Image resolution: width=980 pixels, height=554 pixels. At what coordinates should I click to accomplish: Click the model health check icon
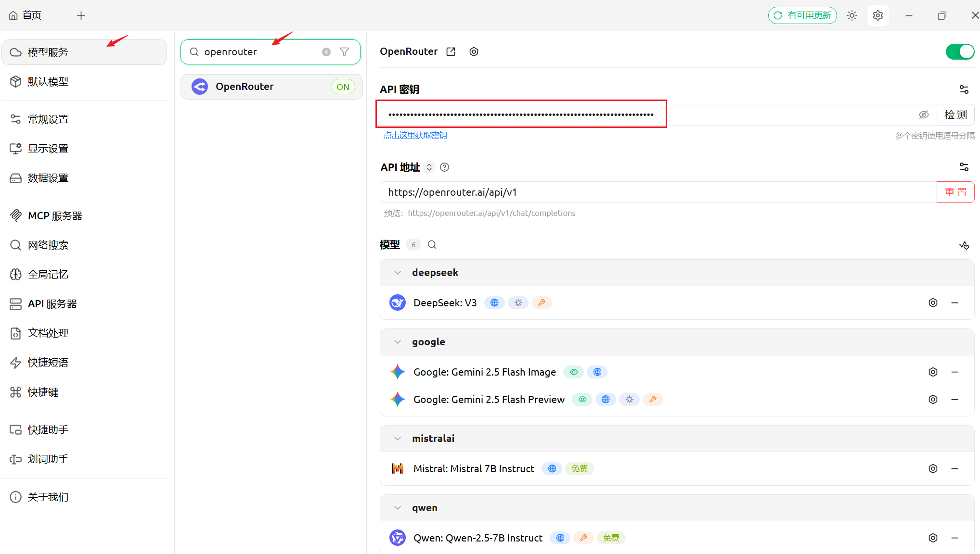point(964,245)
